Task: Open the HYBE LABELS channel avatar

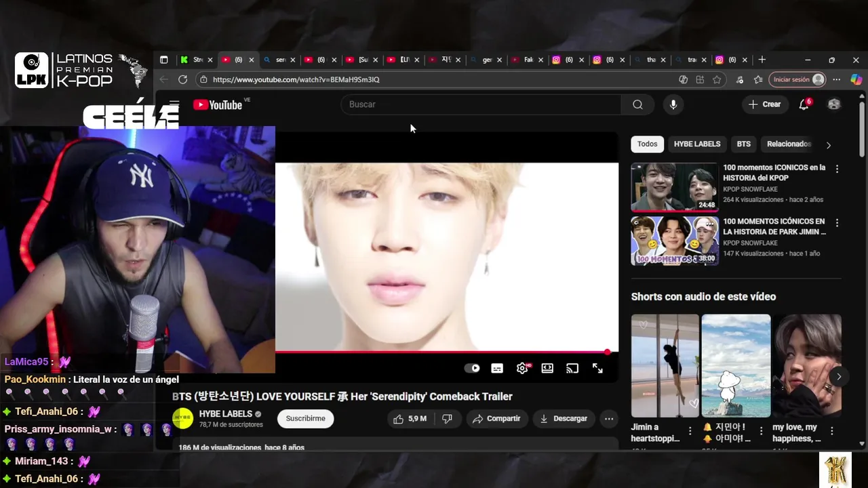Action: coord(182,419)
